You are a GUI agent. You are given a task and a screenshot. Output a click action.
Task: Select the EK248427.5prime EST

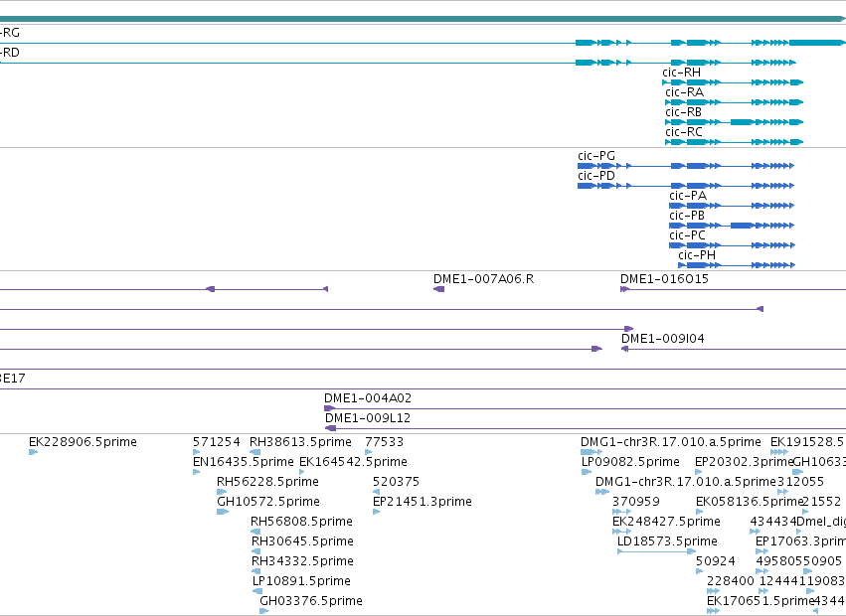coord(621,532)
